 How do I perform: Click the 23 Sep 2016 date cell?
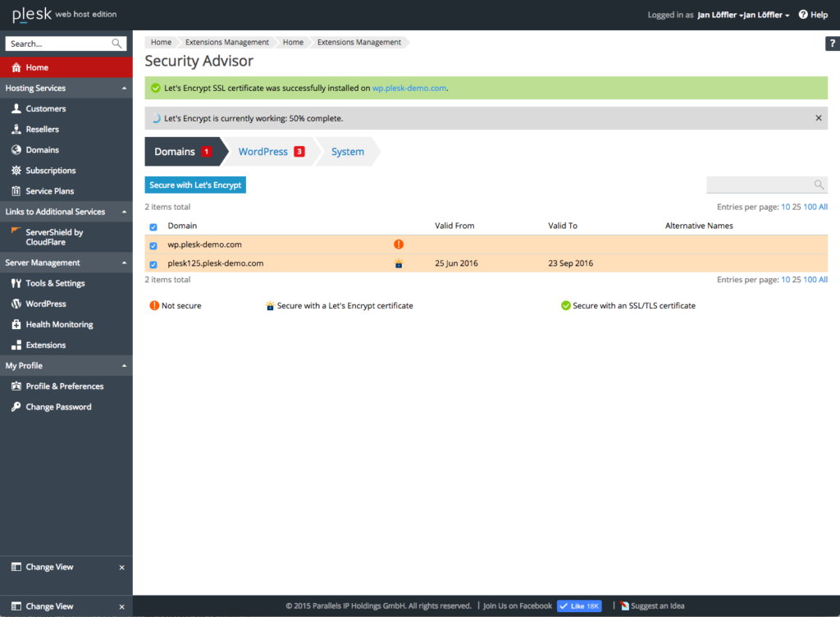coord(571,263)
